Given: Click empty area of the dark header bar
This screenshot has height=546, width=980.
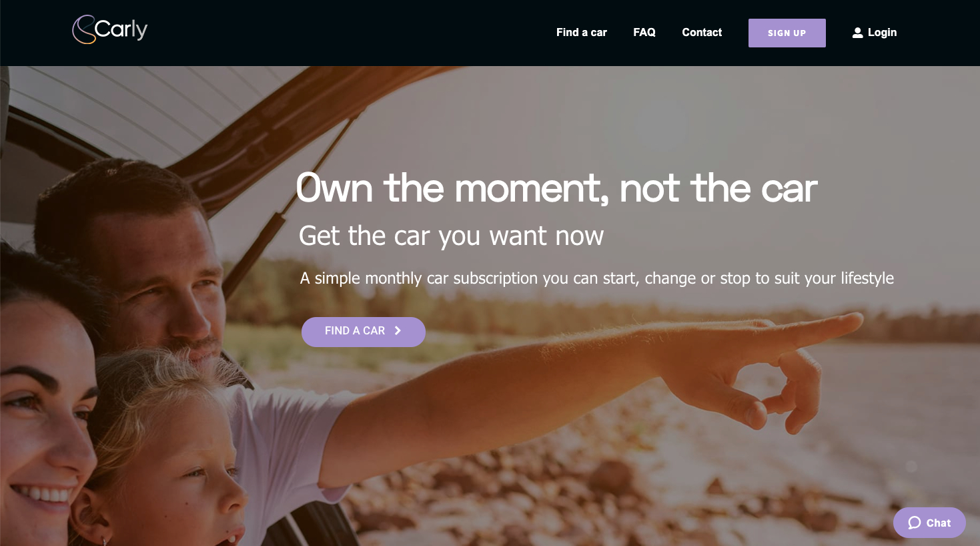Looking at the screenshot, I should (347, 33).
